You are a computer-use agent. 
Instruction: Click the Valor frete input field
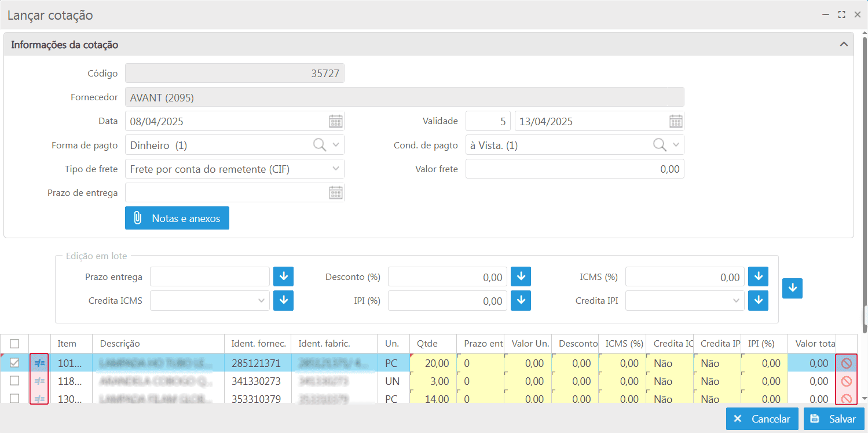[574, 169]
